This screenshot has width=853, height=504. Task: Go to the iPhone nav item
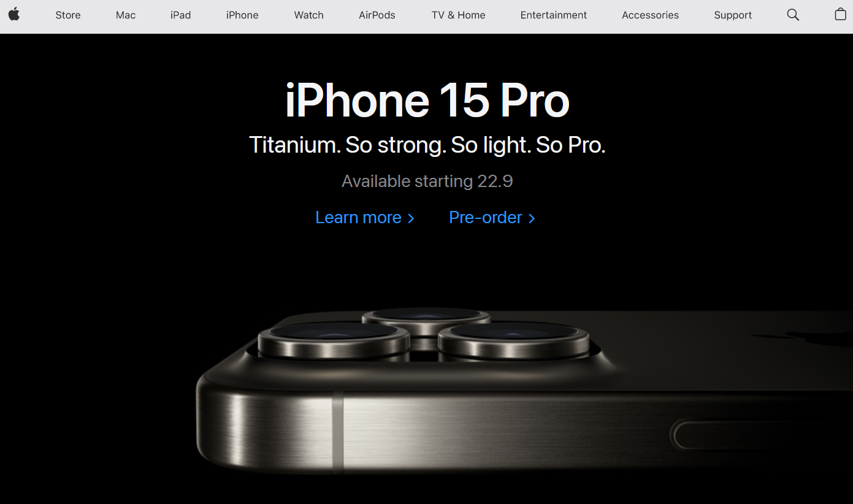(x=242, y=15)
